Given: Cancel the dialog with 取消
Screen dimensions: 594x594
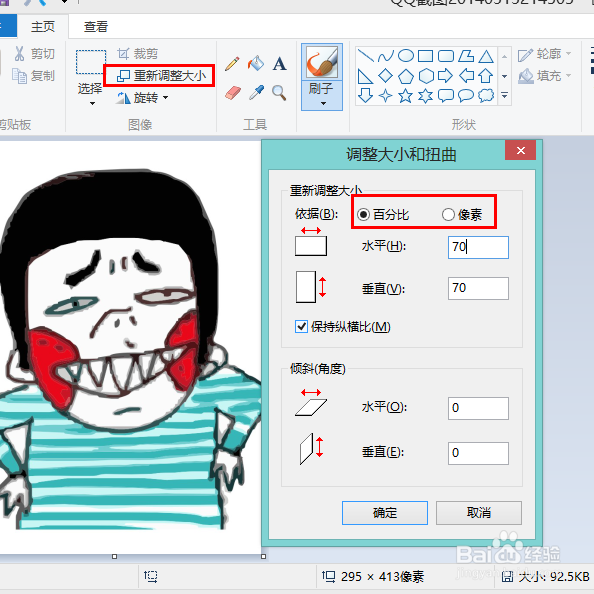Looking at the screenshot, I should tap(479, 513).
